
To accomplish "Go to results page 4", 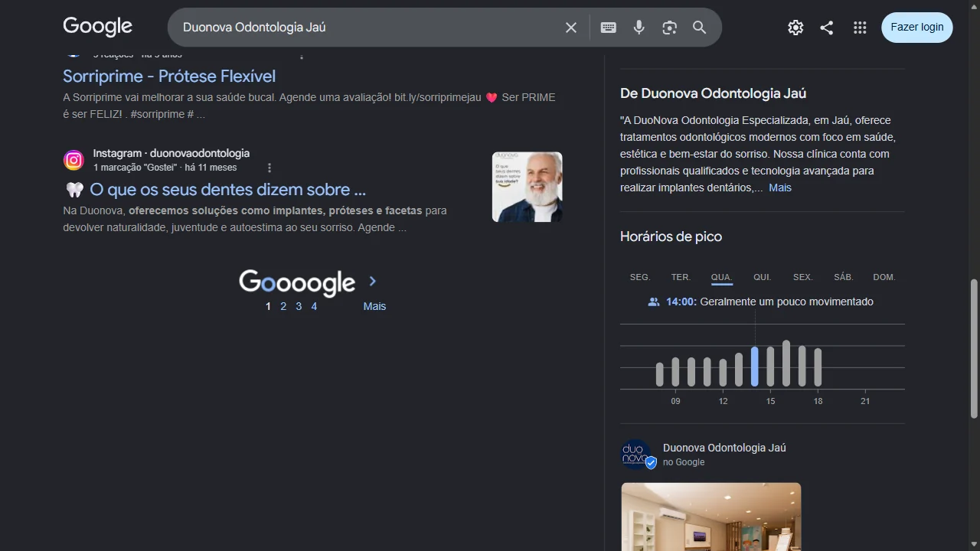I will [314, 306].
